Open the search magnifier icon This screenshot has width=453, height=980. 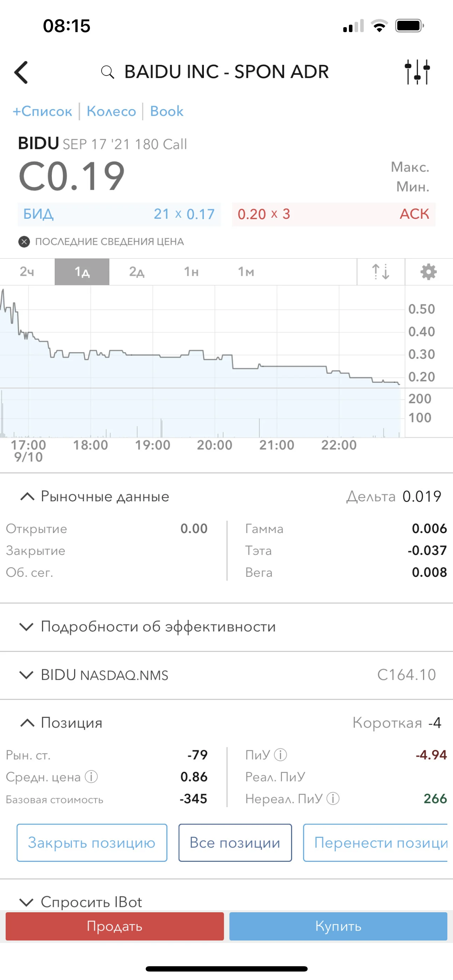click(x=108, y=72)
